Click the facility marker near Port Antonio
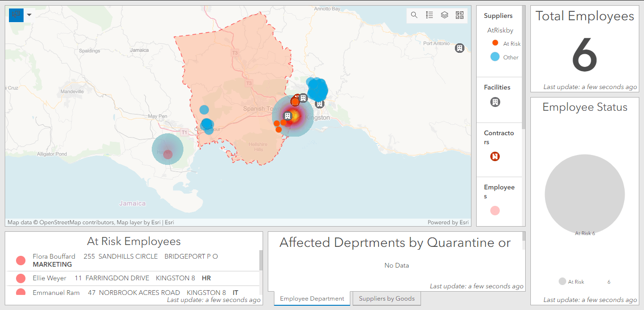The width and height of the screenshot is (644, 310). pos(459,48)
